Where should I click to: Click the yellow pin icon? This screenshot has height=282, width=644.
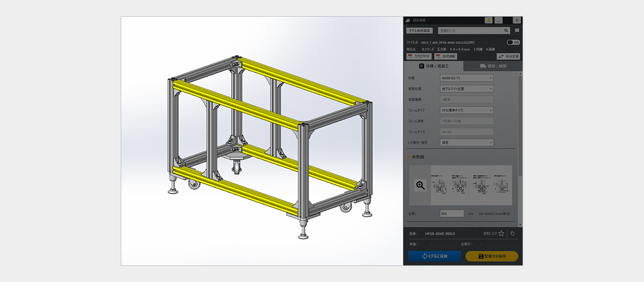pyautogui.click(x=488, y=20)
